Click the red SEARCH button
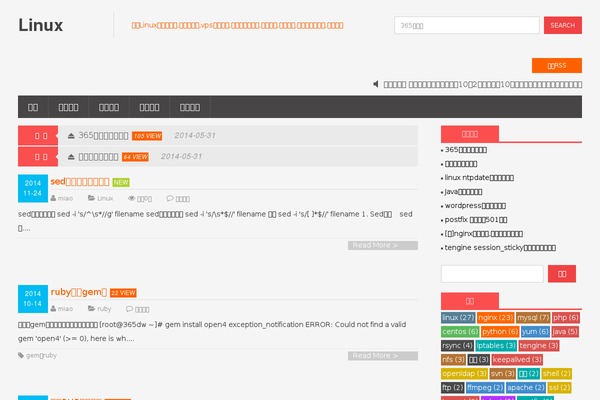 point(562,25)
